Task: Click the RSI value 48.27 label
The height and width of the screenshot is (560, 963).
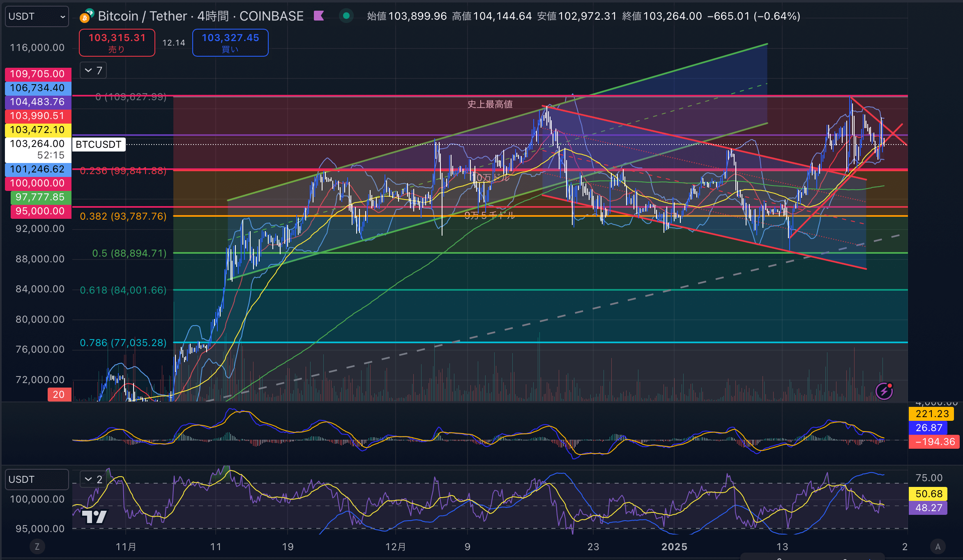Action: (x=928, y=508)
